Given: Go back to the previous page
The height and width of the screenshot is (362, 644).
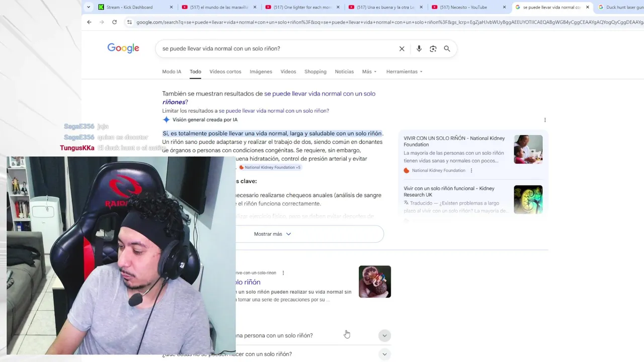Looking at the screenshot, I should 89,22.
